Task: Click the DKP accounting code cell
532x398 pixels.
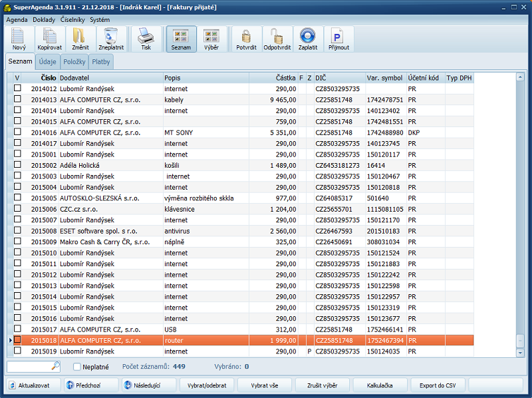Action: click(x=426, y=132)
